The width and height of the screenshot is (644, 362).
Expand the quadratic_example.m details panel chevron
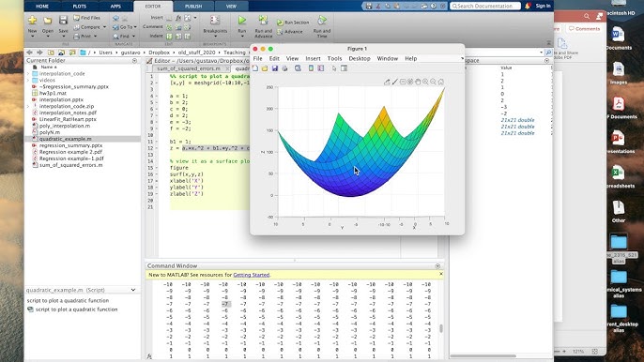coord(133,290)
